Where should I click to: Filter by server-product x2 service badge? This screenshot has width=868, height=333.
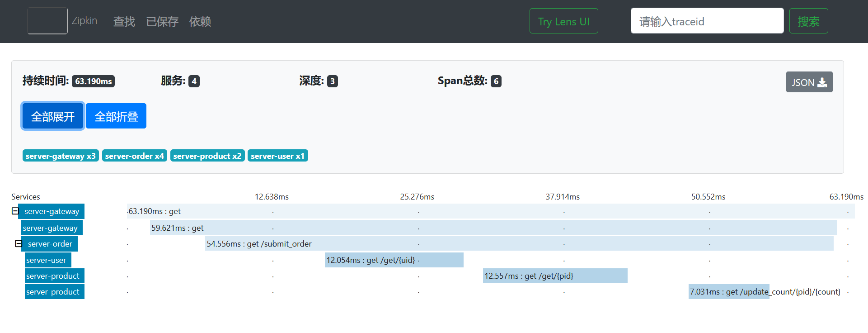click(x=207, y=156)
